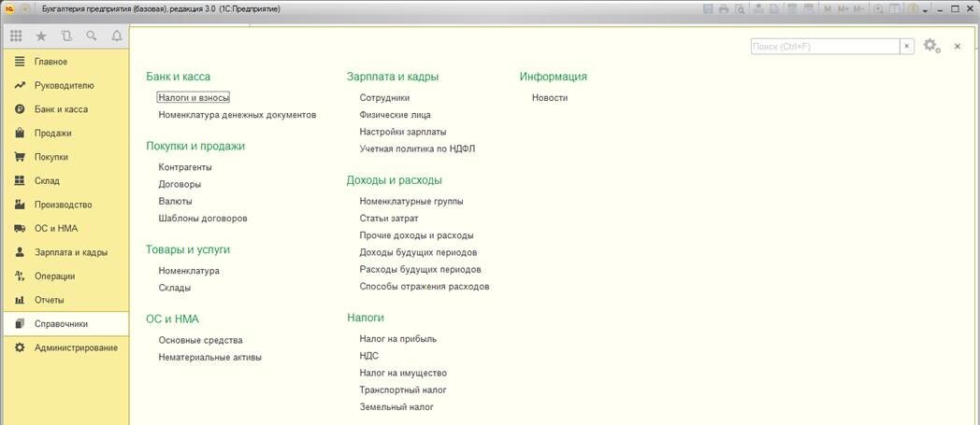Open the Банк и касса sidebar section
Image resolution: width=980 pixels, height=425 pixels.
coord(65,109)
